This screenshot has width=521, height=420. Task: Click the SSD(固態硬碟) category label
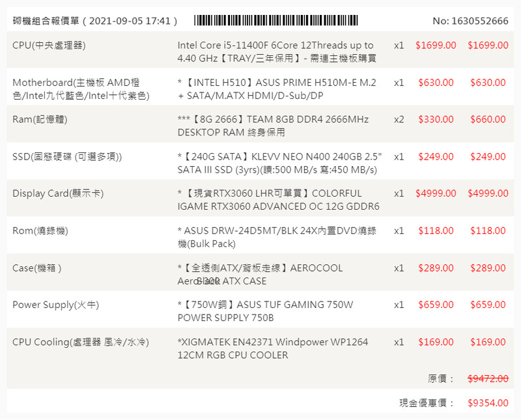67,157
